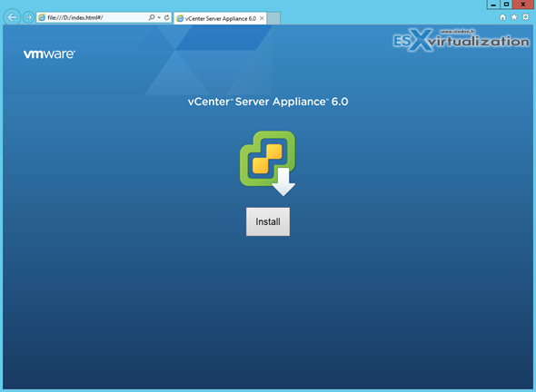Screen dimensions: 536x392
Task: Open a new blank tab
Action: 273,18
